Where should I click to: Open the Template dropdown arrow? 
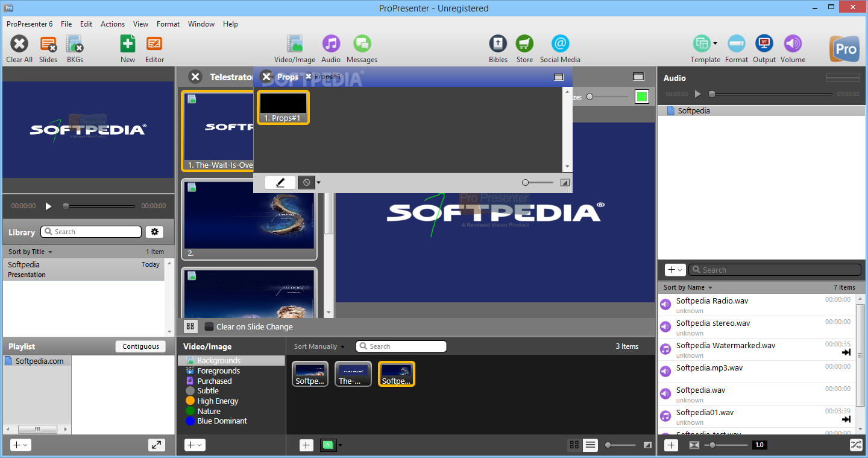(x=715, y=43)
